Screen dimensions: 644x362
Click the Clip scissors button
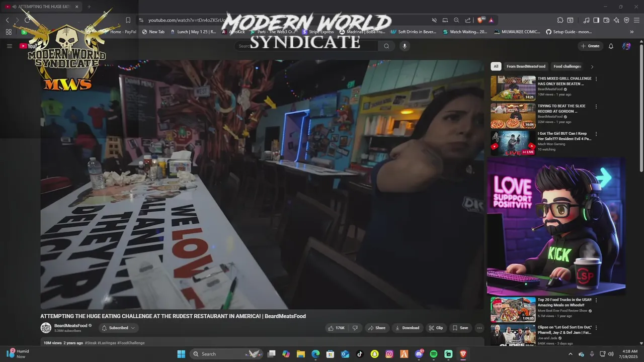(x=436, y=328)
